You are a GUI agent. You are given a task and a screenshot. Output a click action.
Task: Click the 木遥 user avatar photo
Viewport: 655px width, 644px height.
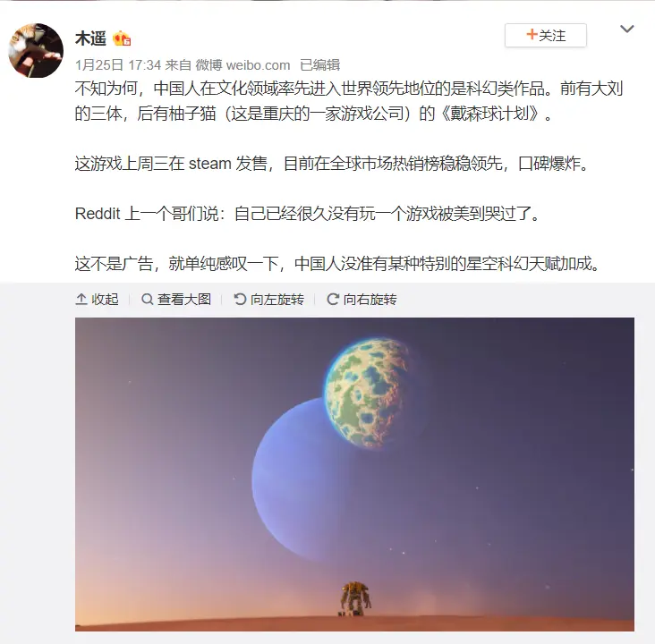pos(36,50)
